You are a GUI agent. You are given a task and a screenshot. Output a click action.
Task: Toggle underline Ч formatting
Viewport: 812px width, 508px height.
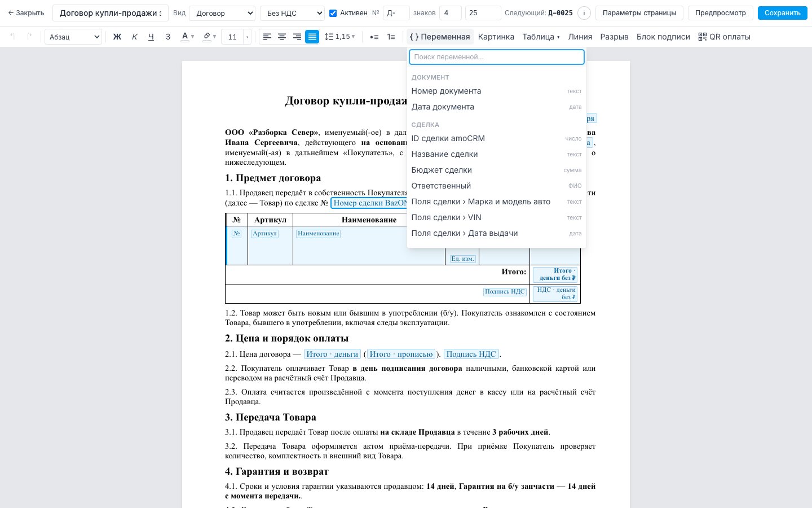151,37
